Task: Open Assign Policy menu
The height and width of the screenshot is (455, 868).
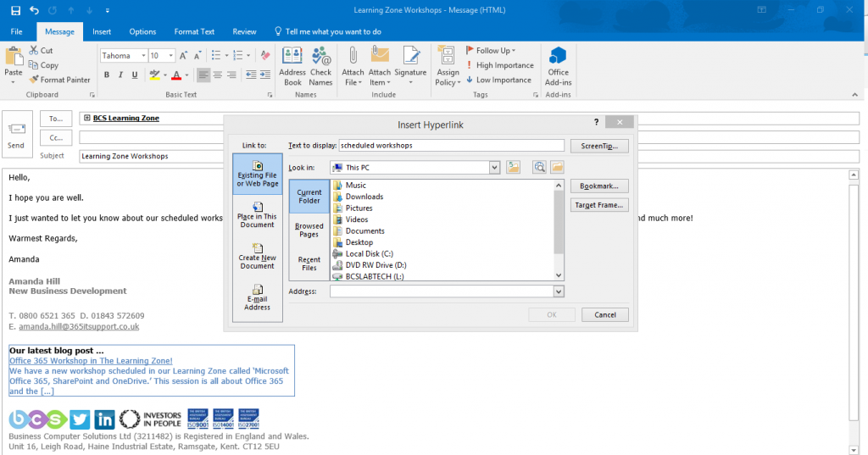Action: coord(448,66)
